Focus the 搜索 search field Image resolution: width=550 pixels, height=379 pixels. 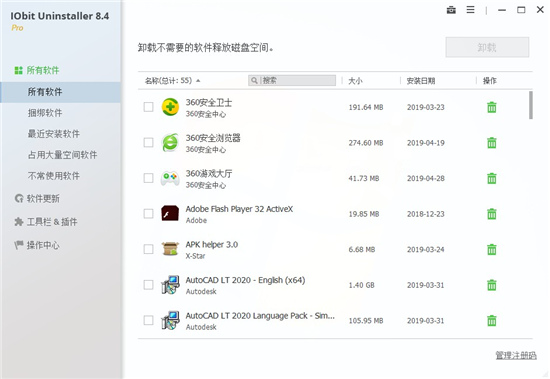coord(292,80)
